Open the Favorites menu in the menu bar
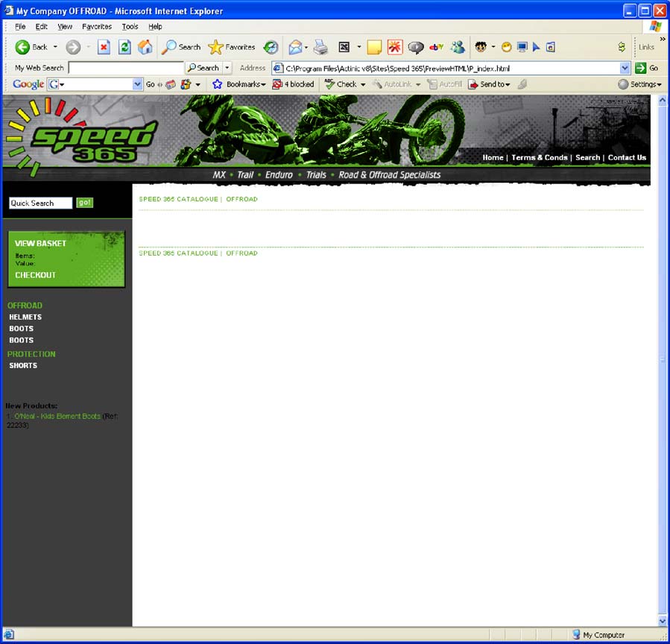 pyautogui.click(x=97, y=27)
